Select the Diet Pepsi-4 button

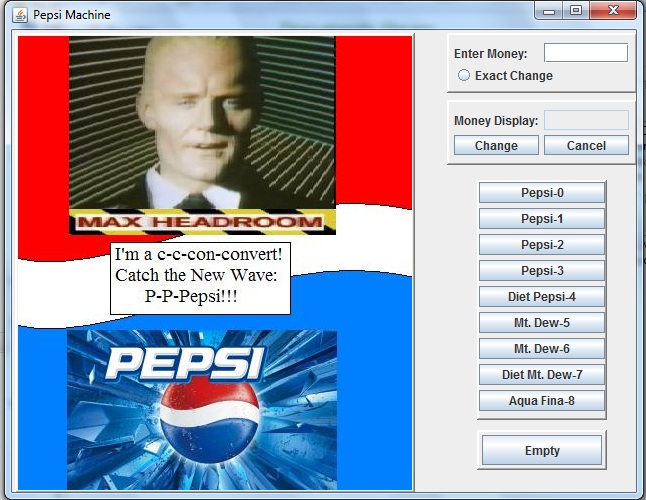pos(542,297)
